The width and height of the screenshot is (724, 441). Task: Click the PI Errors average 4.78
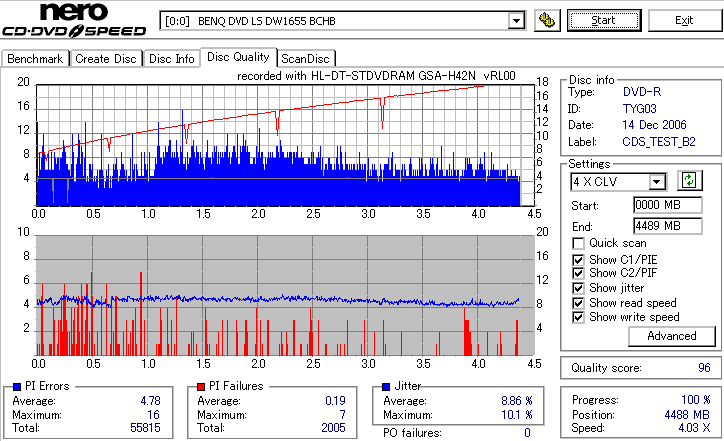click(x=151, y=401)
